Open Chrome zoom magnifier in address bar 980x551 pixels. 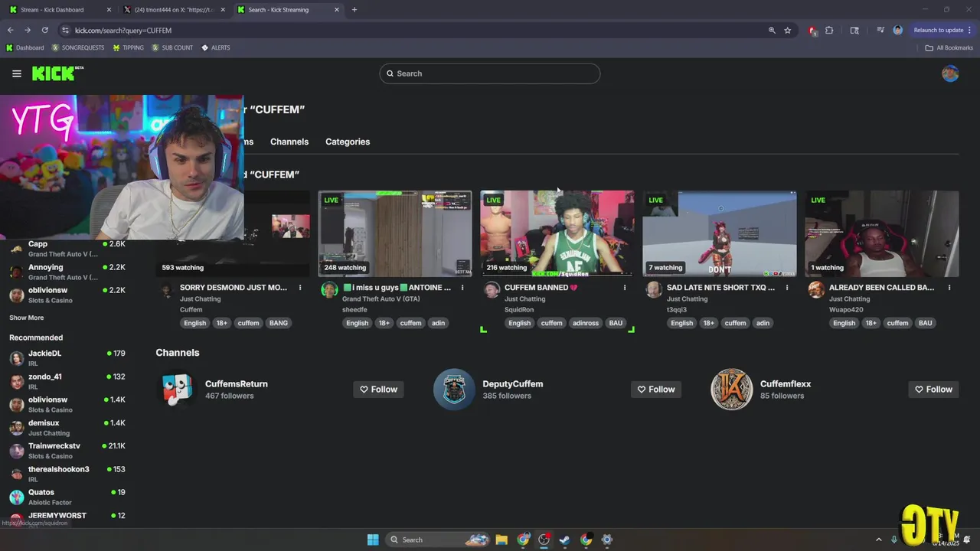click(772, 31)
